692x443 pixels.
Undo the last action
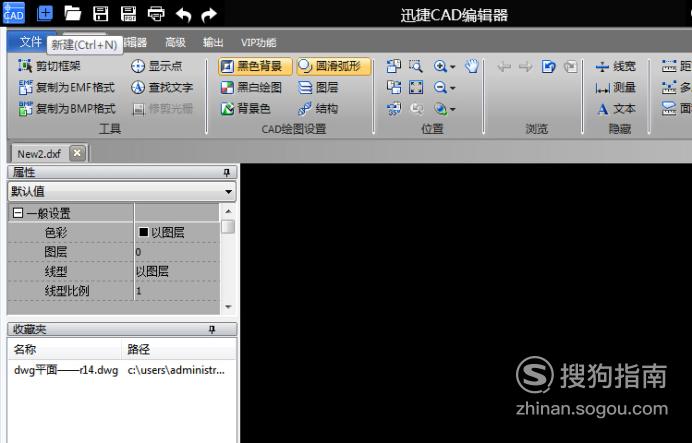(x=183, y=15)
